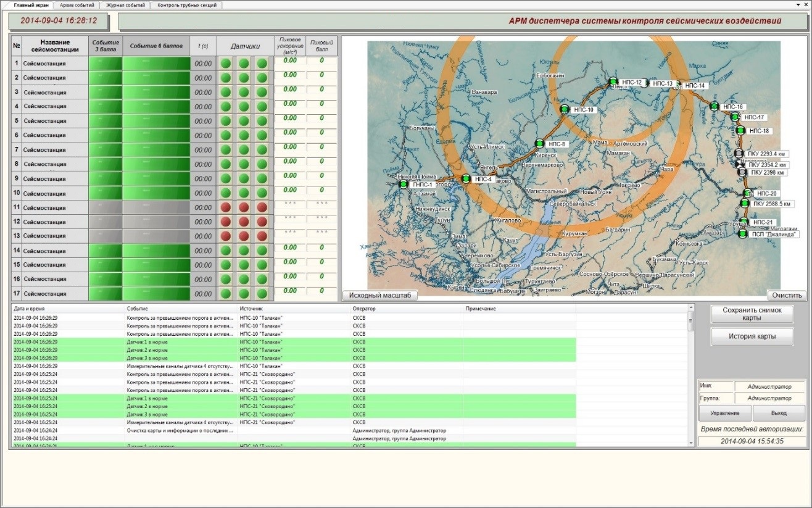Screen dimensions: 812x508
Task: Click the Выход button
Action: click(x=779, y=413)
